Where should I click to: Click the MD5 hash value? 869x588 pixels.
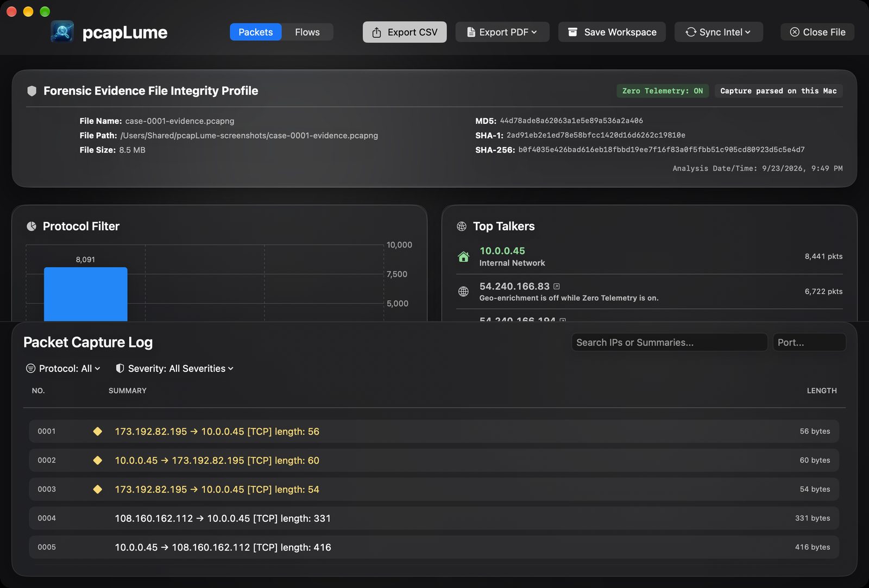[571, 121]
